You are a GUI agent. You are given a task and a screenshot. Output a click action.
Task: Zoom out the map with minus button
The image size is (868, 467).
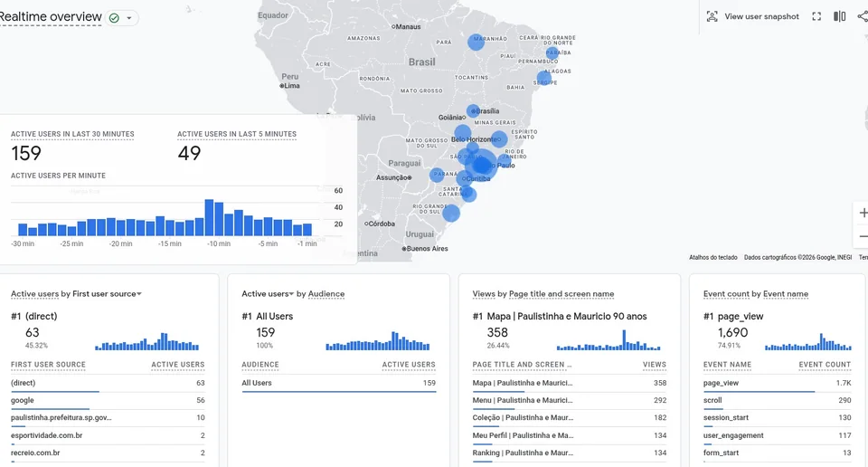coord(863,236)
